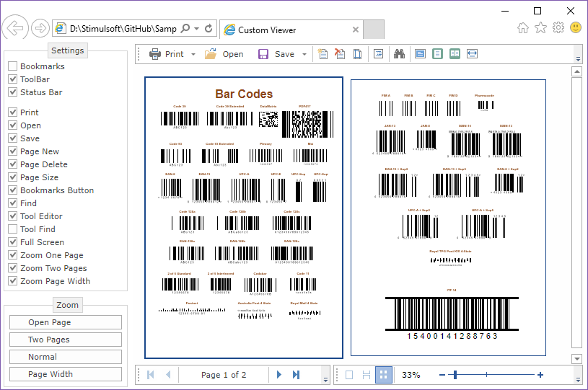Enable the Bookmarks checkbox
The height and width of the screenshot is (390, 588).
click(x=13, y=66)
